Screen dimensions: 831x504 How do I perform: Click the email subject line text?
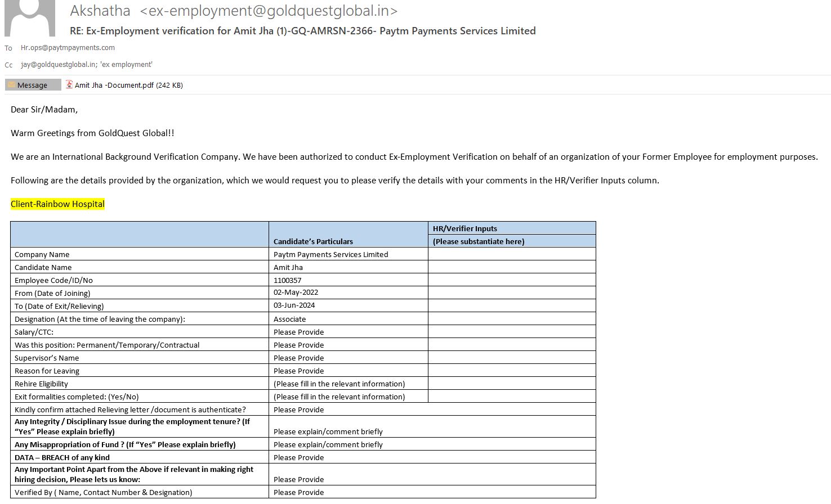[302, 31]
